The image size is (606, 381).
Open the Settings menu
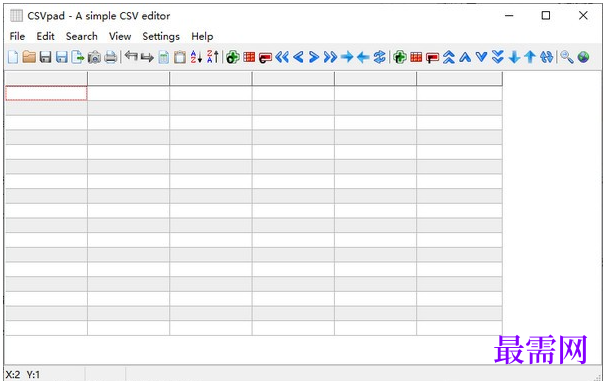161,36
